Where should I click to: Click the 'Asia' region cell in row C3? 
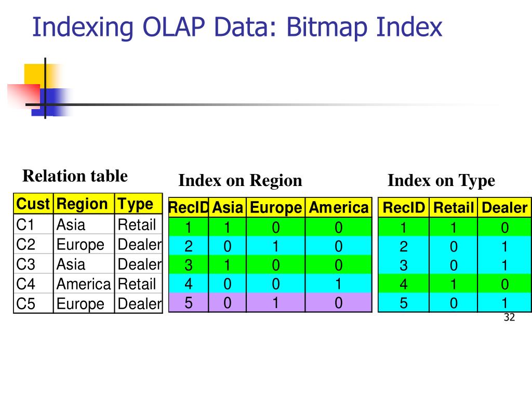84,263
